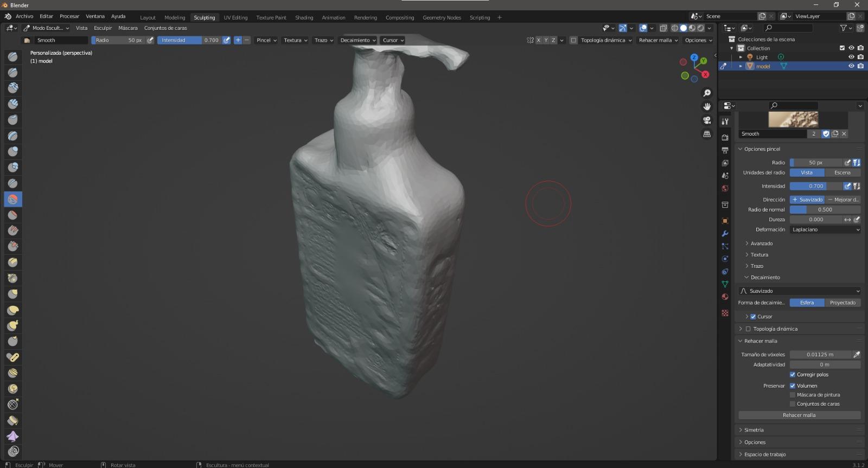Viewport: 868px width, 468px height.
Task: Select the active Smooth brush tool icon
Action: point(13,199)
